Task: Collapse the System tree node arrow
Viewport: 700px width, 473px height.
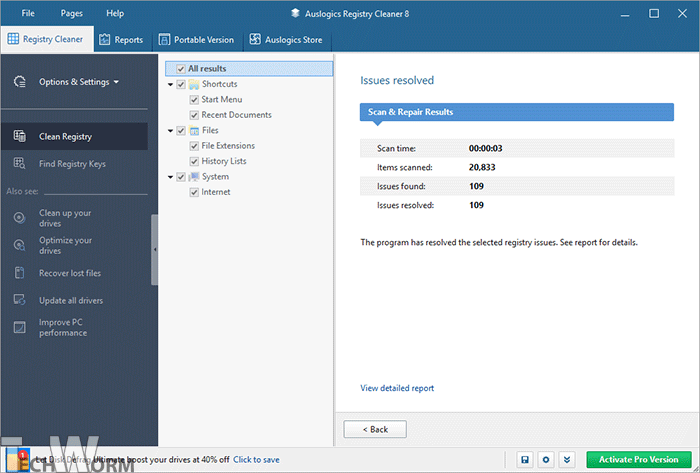Action: click(170, 177)
